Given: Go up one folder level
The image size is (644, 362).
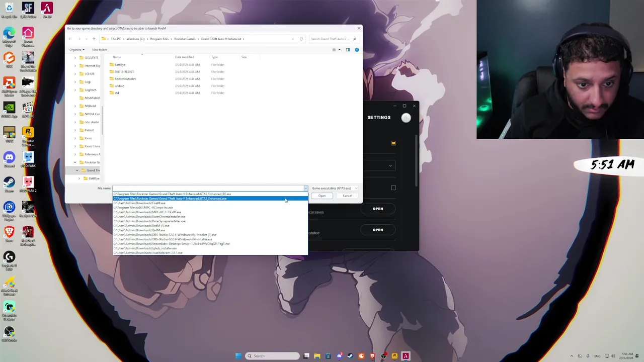Looking at the screenshot, I should pos(94,39).
